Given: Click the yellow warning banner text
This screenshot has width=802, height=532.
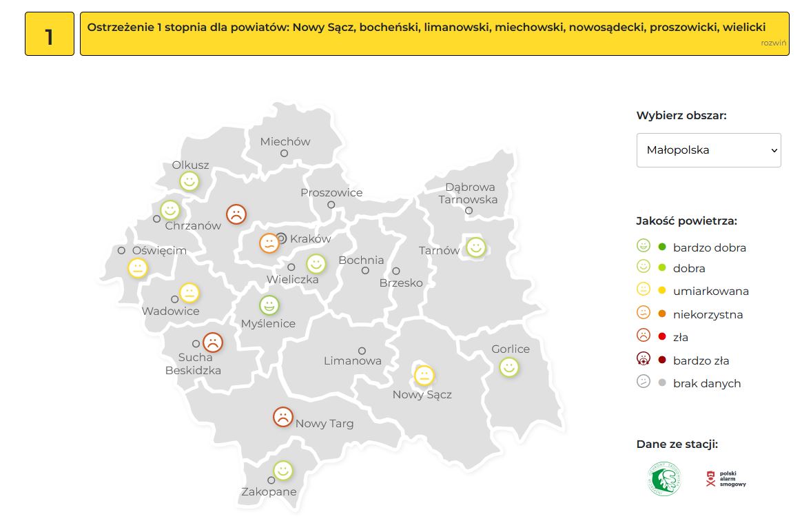Looking at the screenshot, I should (426, 28).
